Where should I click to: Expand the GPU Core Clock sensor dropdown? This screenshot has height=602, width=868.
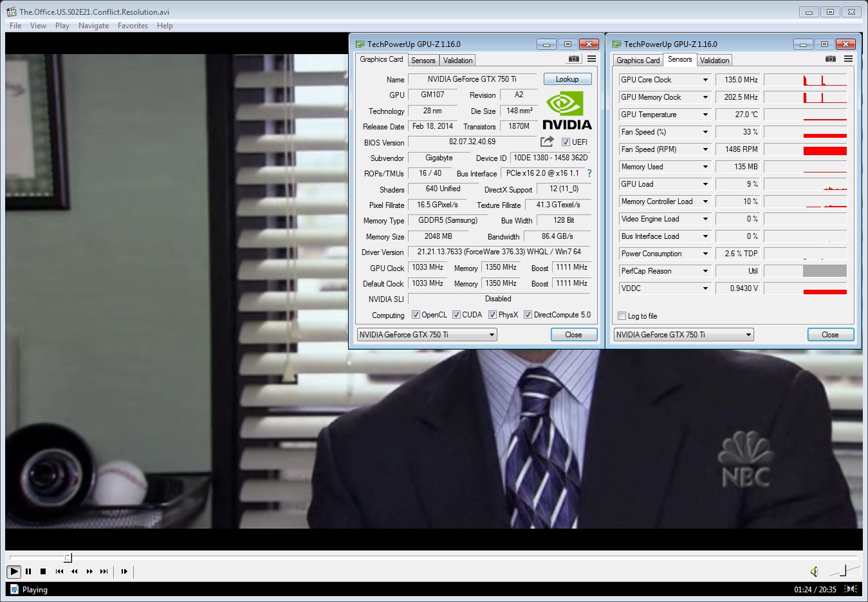[x=705, y=80]
